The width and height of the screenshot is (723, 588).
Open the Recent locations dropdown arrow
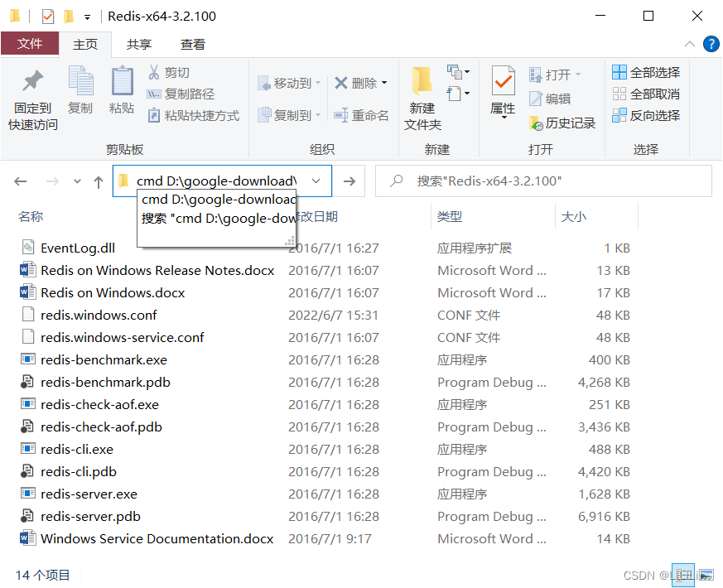click(77, 181)
